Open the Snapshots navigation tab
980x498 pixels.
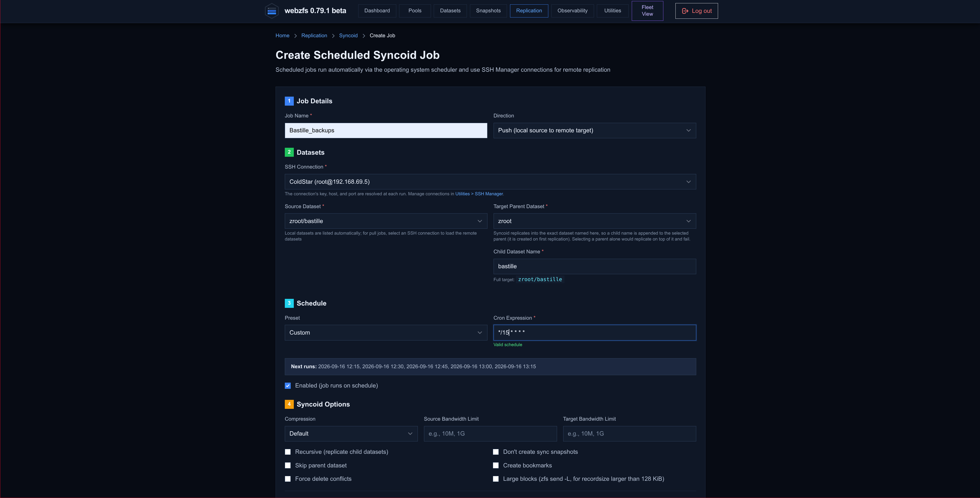(488, 11)
